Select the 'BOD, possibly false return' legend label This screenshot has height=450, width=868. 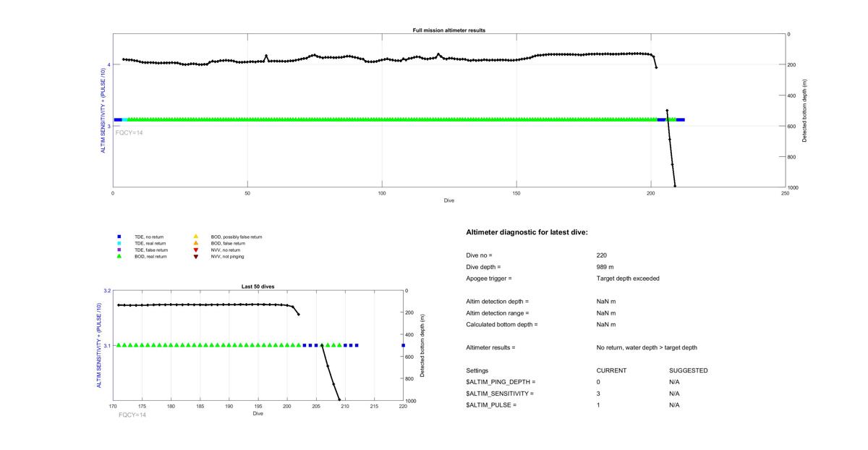point(237,237)
